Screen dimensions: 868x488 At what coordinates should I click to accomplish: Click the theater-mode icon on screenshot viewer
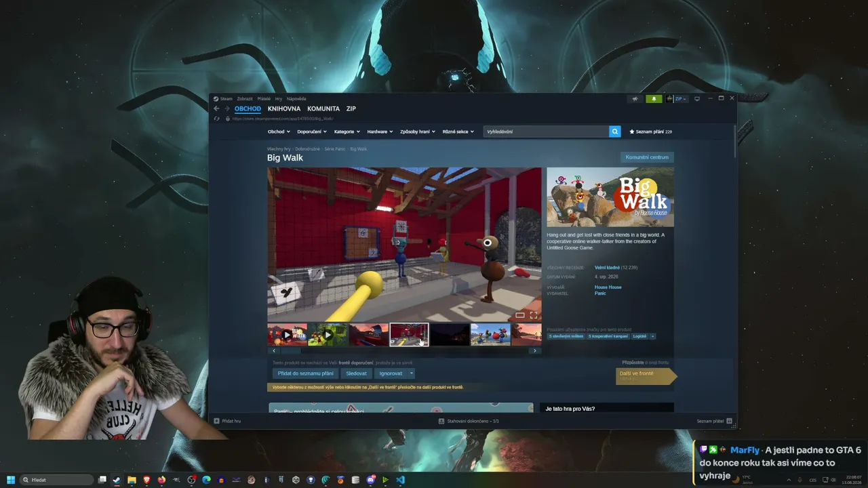point(520,315)
